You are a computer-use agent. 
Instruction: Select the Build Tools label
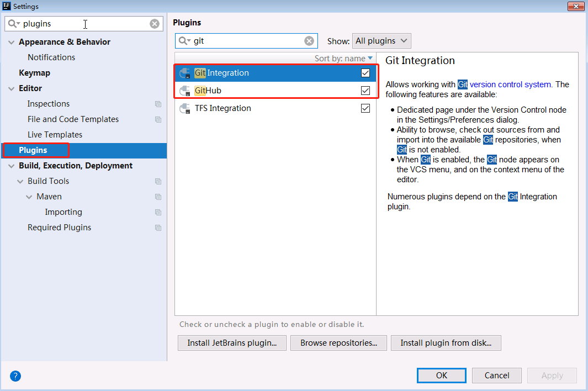coord(49,181)
